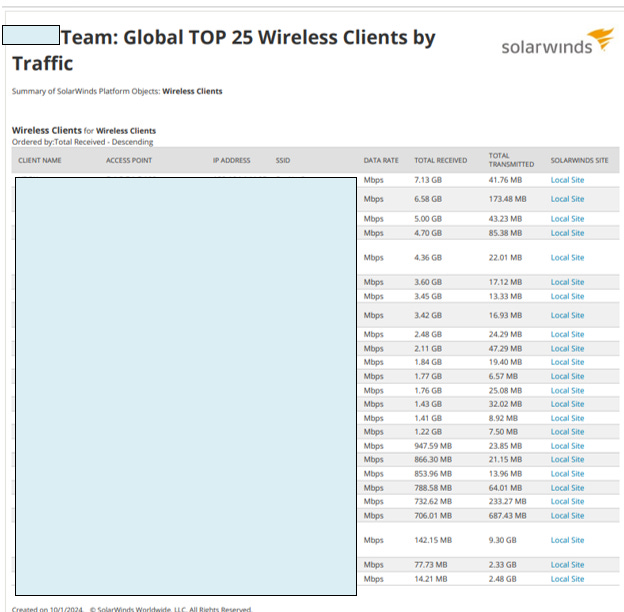624x612 pixels.
Task: Open Local Site link for 1.77 GB row
Action: 567,376
